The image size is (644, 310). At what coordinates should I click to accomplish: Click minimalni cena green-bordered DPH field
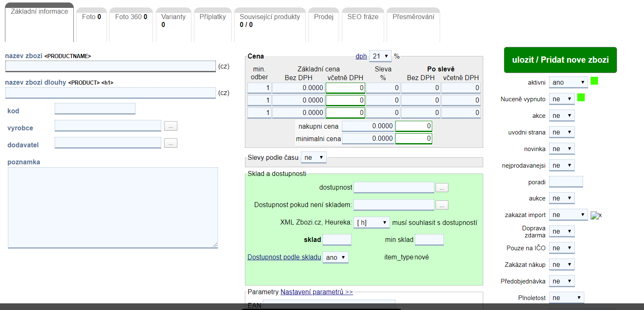click(414, 139)
